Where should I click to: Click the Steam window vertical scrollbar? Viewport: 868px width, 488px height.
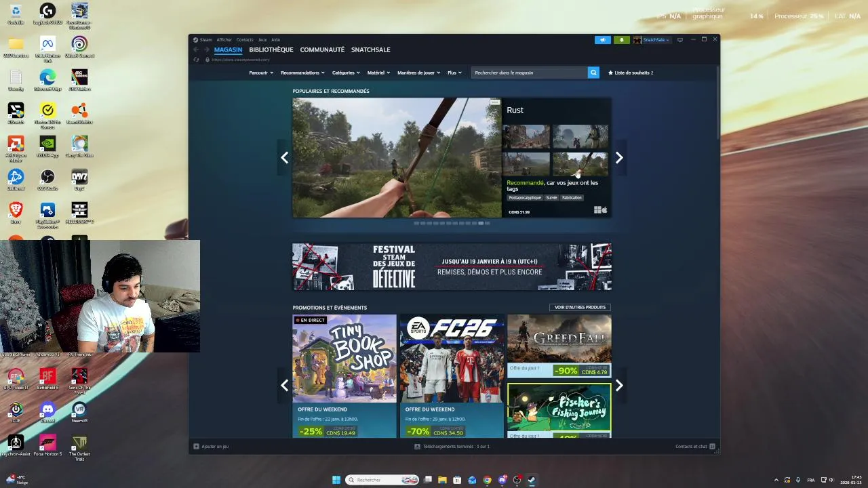tap(717, 102)
